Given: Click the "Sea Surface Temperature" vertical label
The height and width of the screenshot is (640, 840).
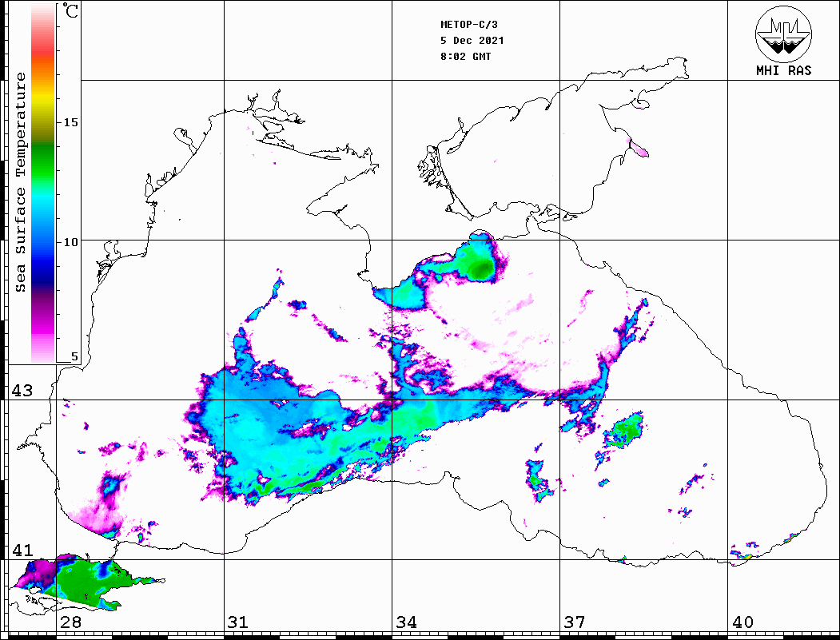Looking at the screenshot, I should point(20,182).
